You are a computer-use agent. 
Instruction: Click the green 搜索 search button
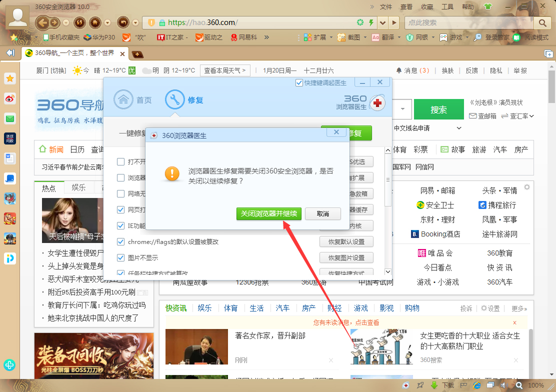438,109
